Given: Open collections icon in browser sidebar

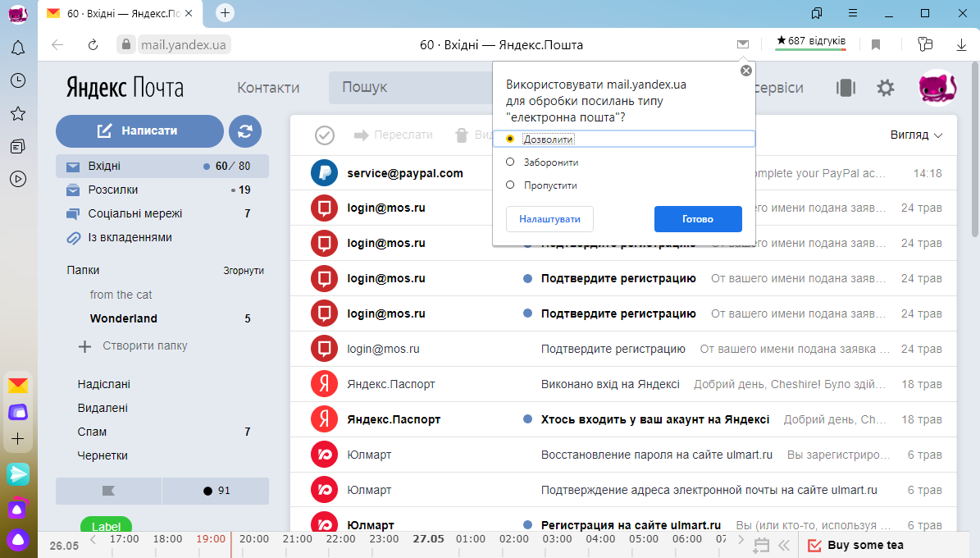Looking at the screenshot, I should click(x=18, y=146).
